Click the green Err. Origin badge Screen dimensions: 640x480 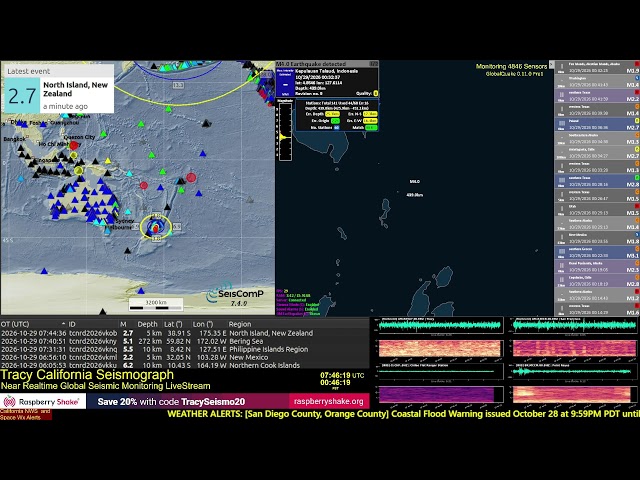coord(335,121)
